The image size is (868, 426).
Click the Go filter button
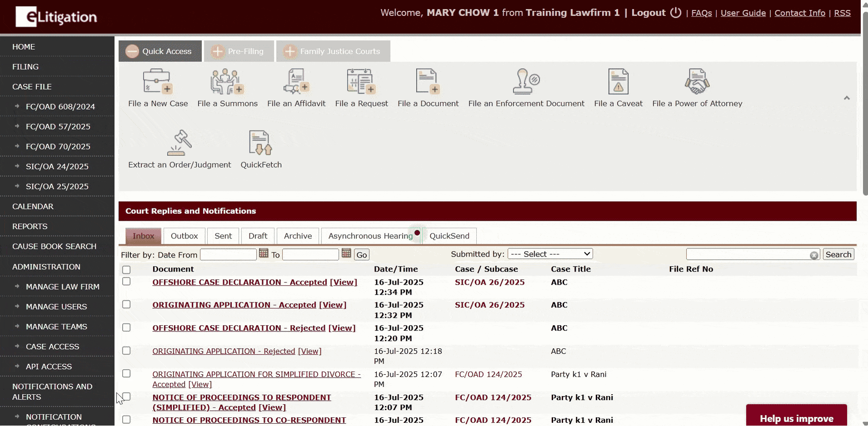point(362,255)
